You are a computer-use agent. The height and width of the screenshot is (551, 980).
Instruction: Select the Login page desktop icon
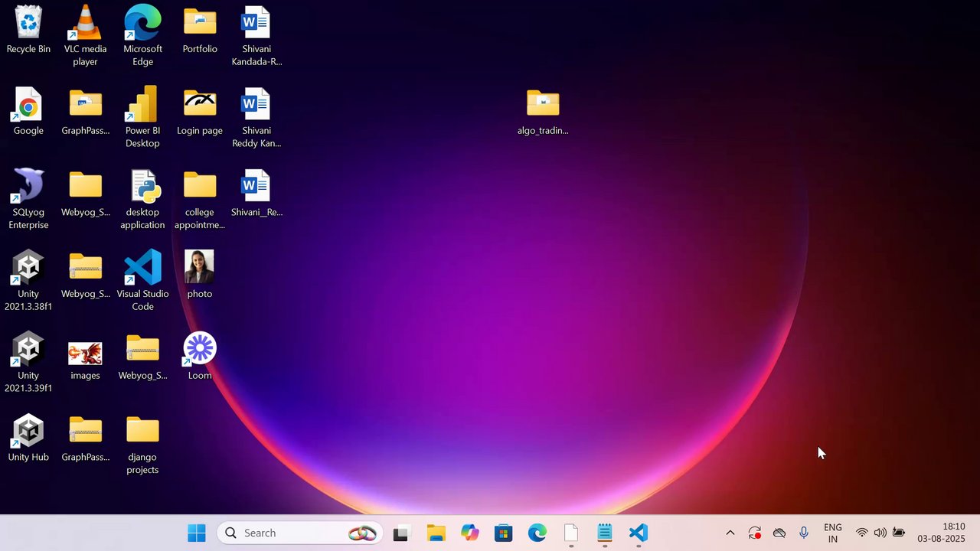click(200, 112)
